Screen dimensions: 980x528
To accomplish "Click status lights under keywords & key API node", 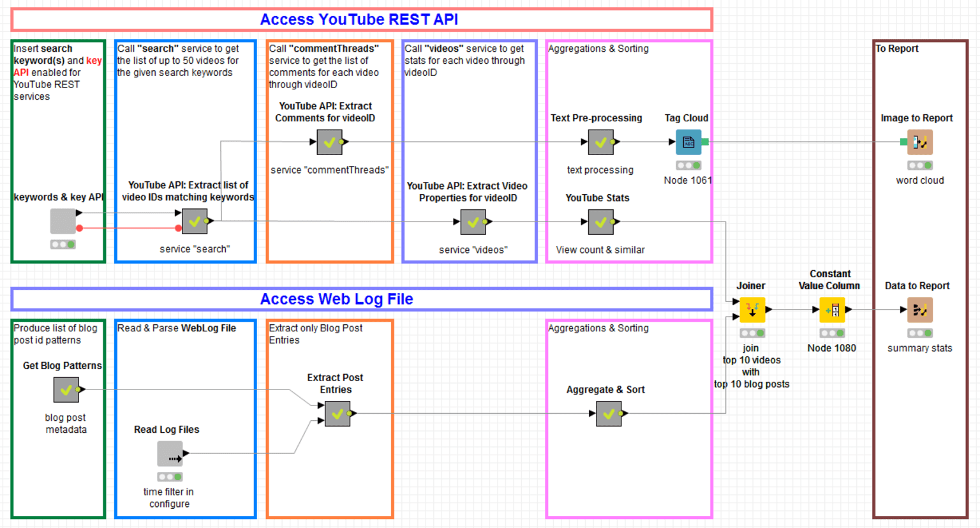I will tap(63, 245).
